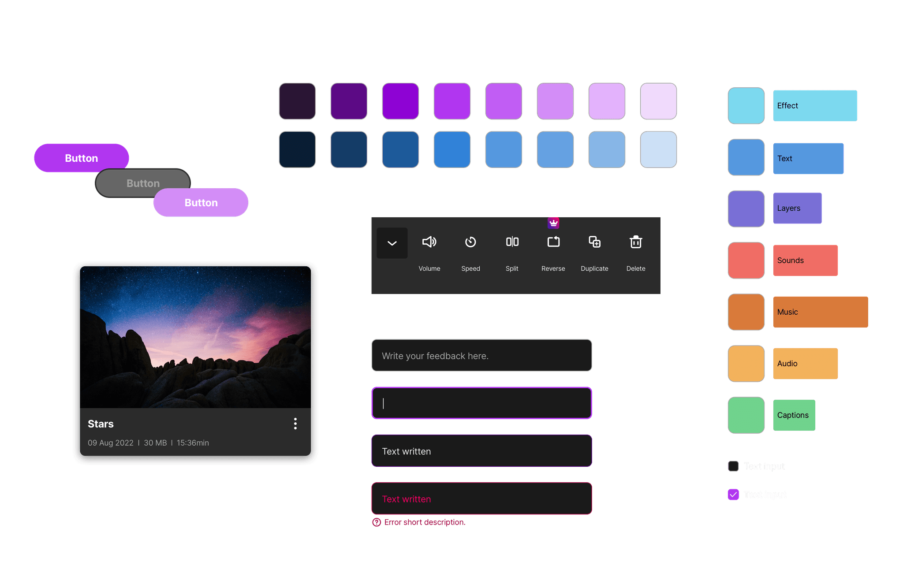Click the premium crown badge above Reverse
Image resolution: width=903 pixels, height=588 pixels.
pyautogui.click(x=553, y=223)
